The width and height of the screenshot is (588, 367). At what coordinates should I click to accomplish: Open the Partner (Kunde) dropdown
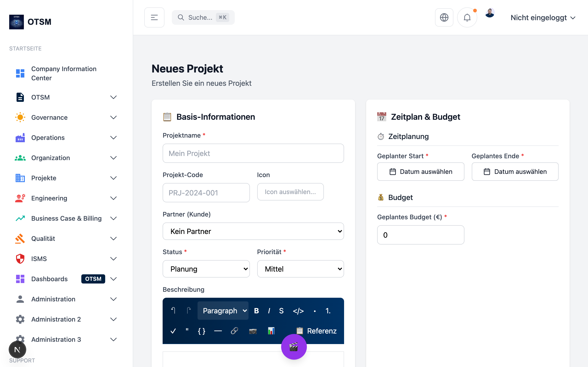(x=253, y=231)
